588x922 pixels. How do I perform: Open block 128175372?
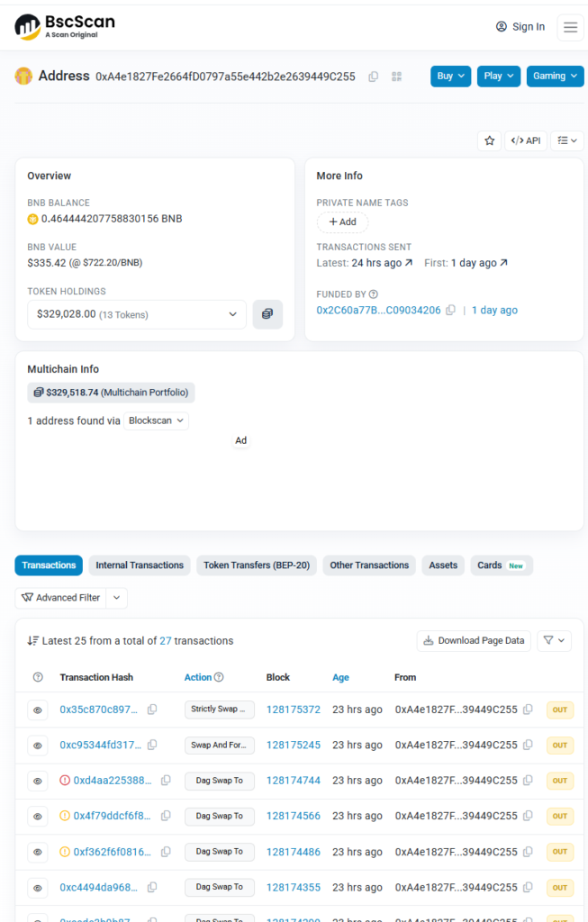tap(294, 710)
